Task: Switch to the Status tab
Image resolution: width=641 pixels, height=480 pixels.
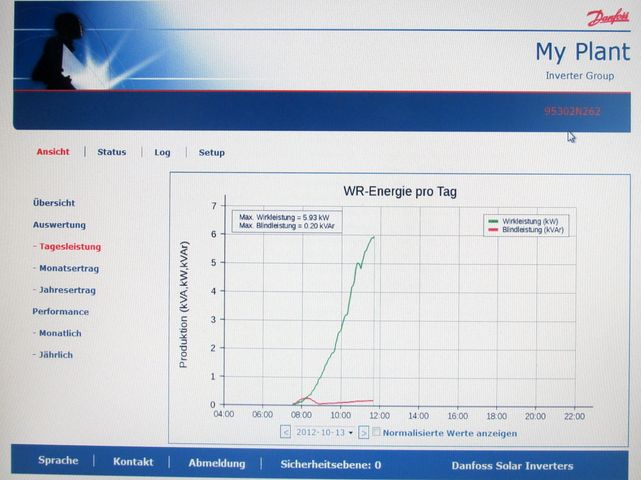Action: pyautogui.click(x=112, y=152)
